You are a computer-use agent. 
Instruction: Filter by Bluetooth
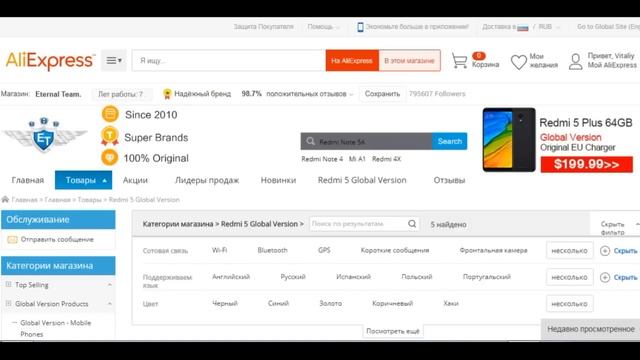click(x=272, y=250)
